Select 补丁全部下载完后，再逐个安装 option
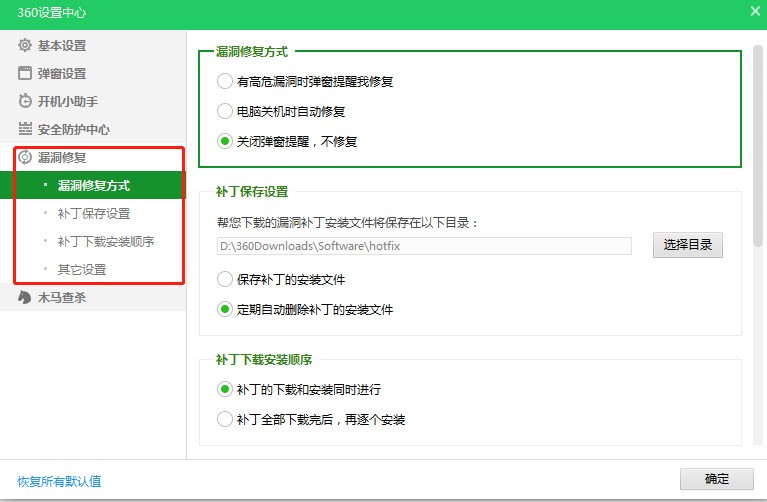Screen dimensions: 767x502 [x=225, y=419]
